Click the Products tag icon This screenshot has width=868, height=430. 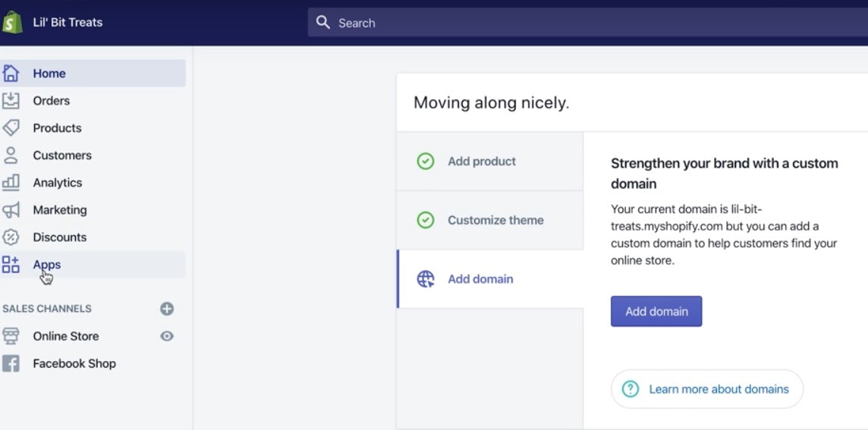pyautogui.click(x=11, y=128)
